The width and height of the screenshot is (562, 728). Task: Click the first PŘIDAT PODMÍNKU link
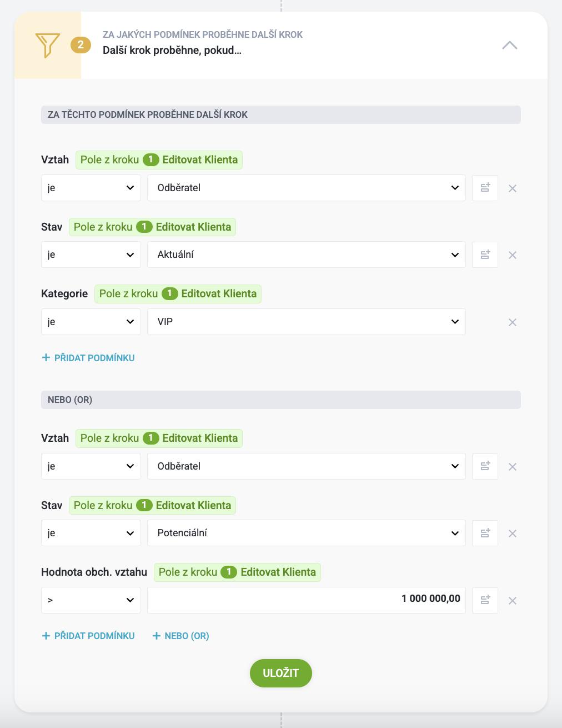point(88,358)
